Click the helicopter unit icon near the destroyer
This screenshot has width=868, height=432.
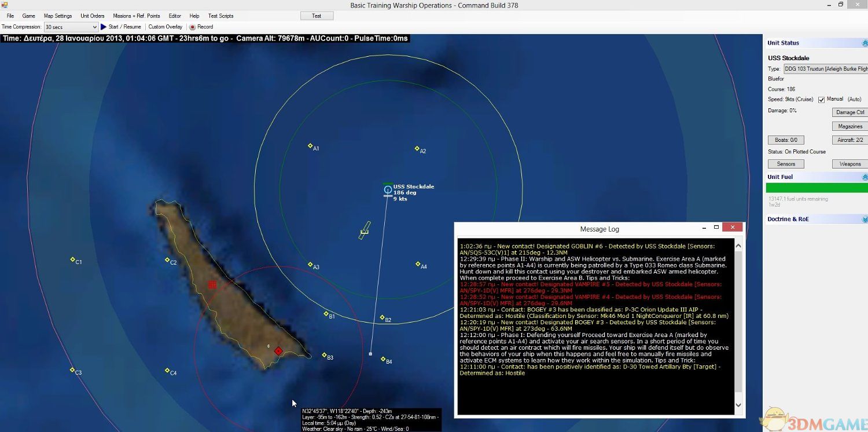[365, 230]
